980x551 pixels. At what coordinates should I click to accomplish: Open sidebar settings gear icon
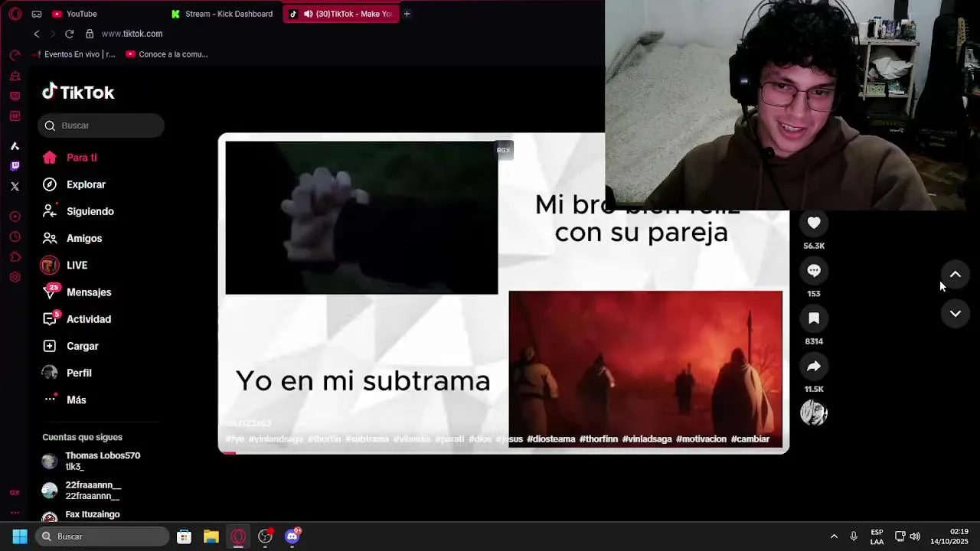click(x=15, y=277)
